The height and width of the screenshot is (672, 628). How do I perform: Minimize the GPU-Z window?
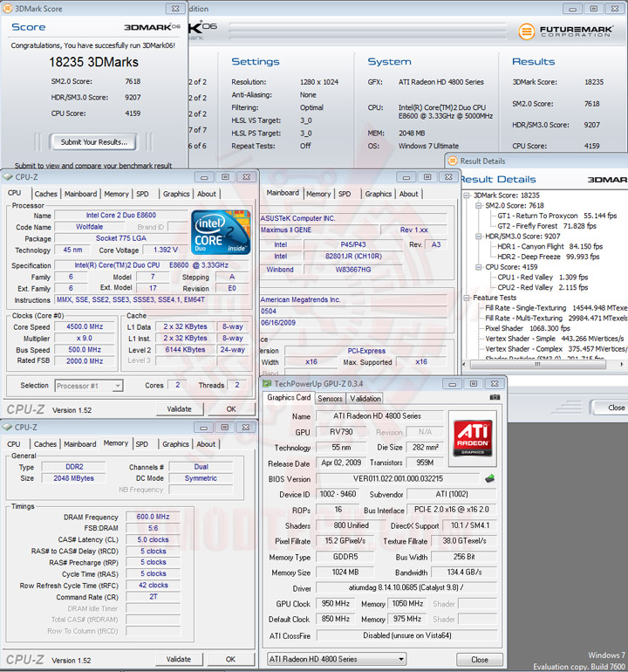point(453,384)
